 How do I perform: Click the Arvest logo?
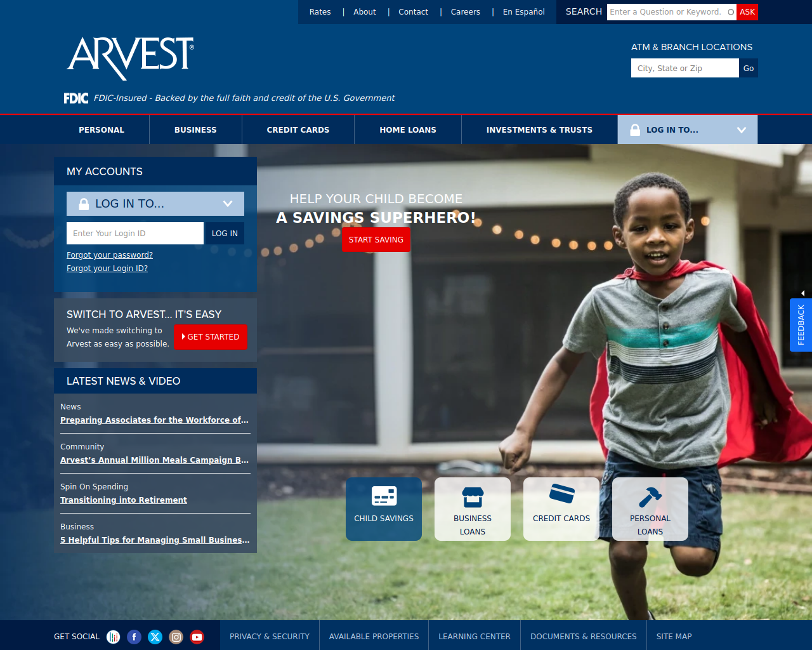tap(130, 58)
